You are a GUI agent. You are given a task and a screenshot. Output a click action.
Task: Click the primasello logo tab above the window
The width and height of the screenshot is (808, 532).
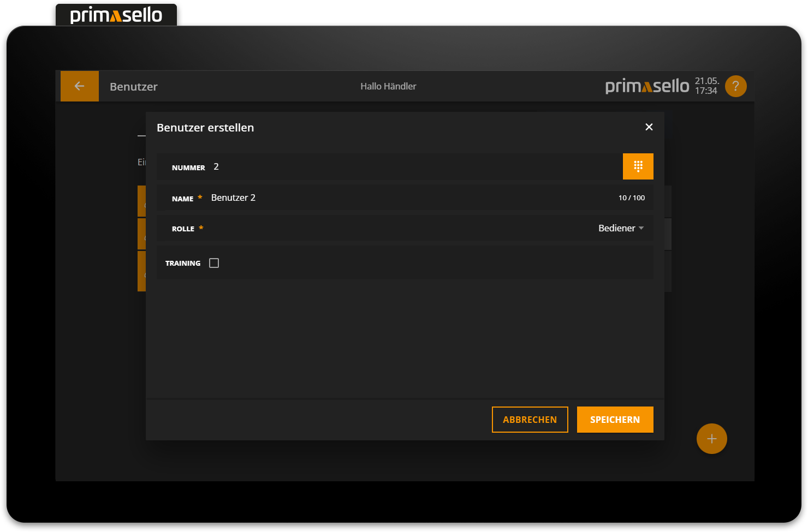116,15
